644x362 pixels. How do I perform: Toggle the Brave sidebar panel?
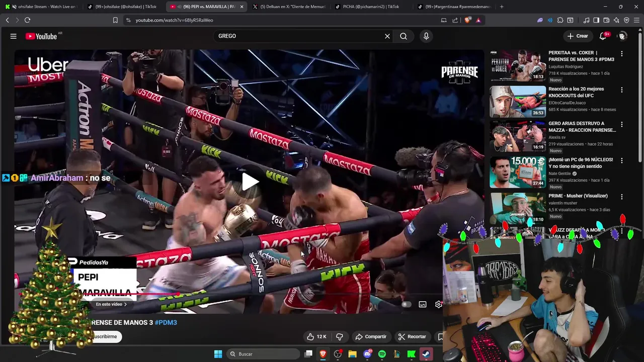point(596,20)
